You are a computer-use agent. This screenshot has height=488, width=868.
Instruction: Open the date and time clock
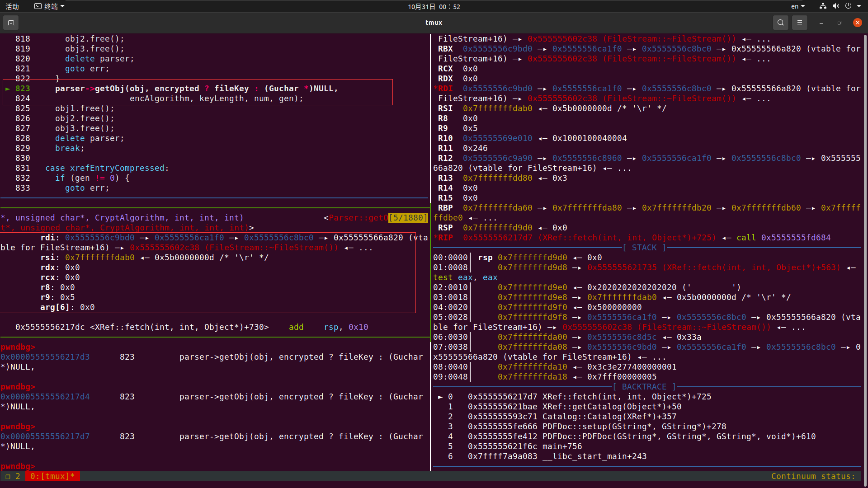pyautogui.click(x=434, y=6)
